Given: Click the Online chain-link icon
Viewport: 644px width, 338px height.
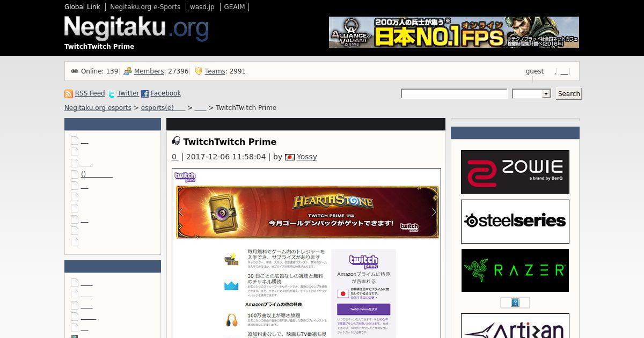Looking at the screenshot, I should (75, 71).
